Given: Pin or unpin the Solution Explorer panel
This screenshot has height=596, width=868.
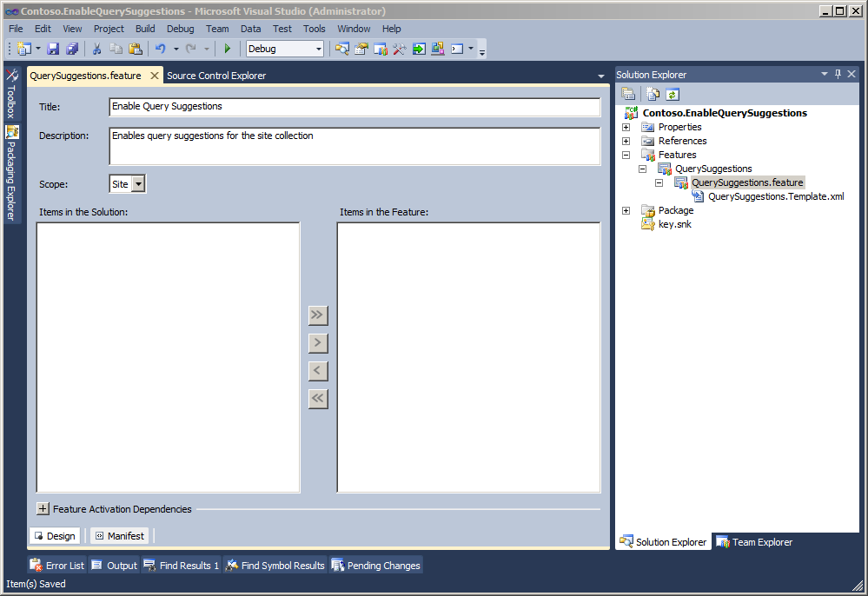Looking at the screenshot, I should [838, 74].
